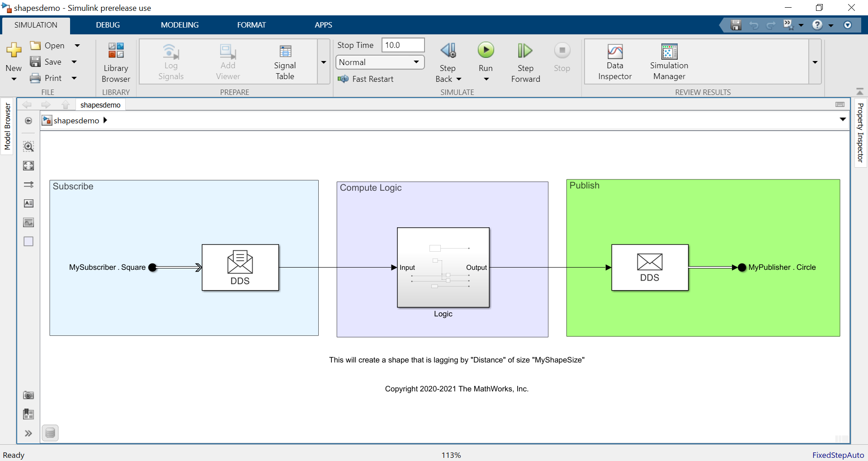Expand the Prepare gallery arrow

point(323,63)
